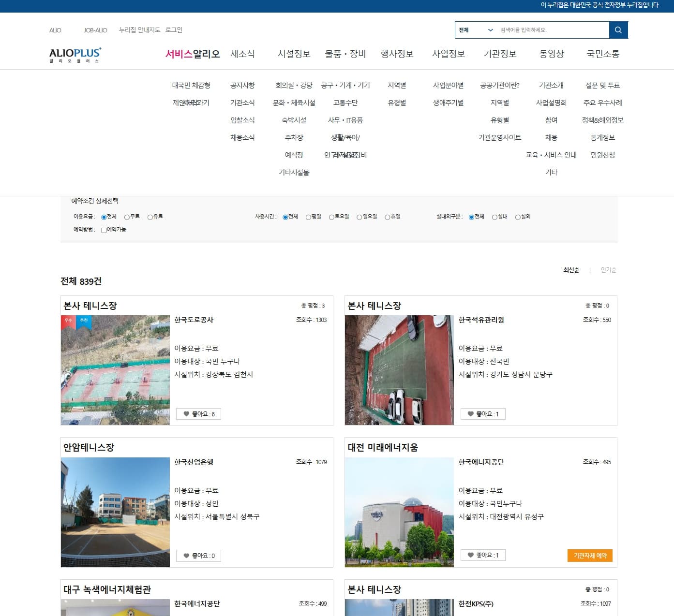Select 유료 radio for 이용요금

(x=150, y=217)
